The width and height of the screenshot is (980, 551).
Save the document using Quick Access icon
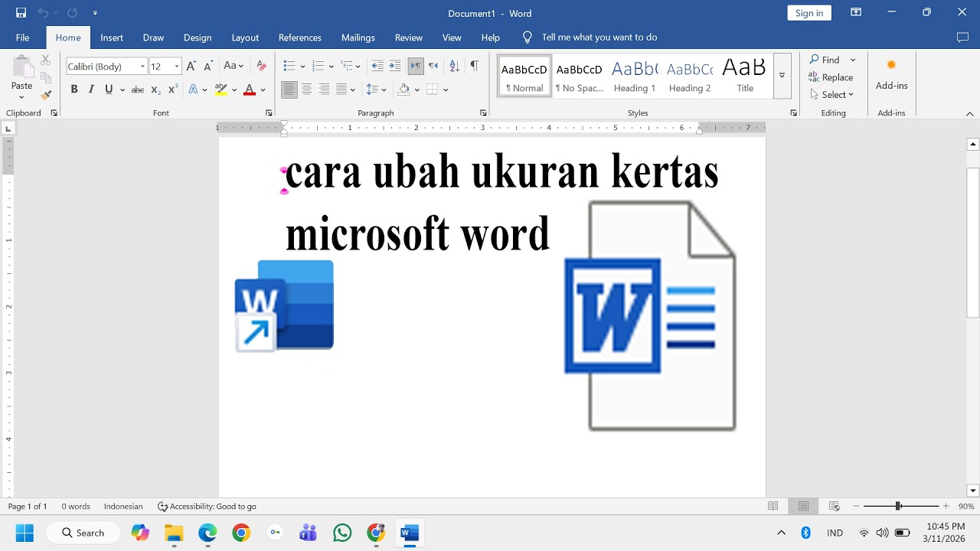pos(21,13)
